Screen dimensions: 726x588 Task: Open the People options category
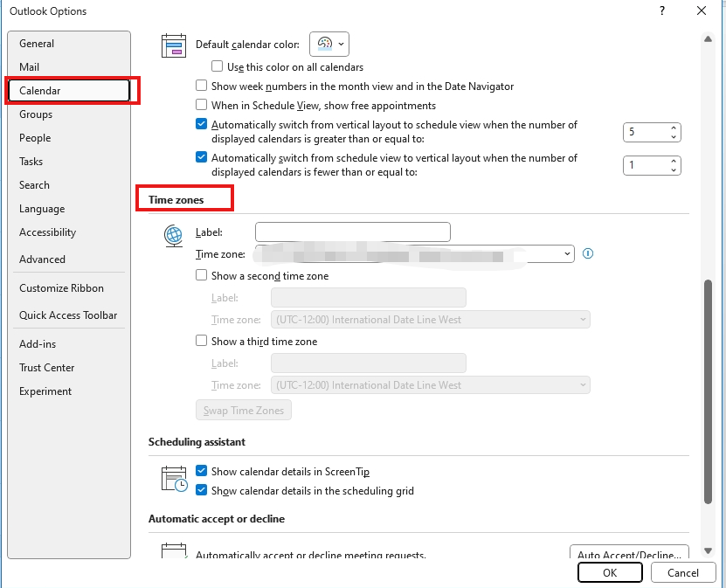coord(68,138)
